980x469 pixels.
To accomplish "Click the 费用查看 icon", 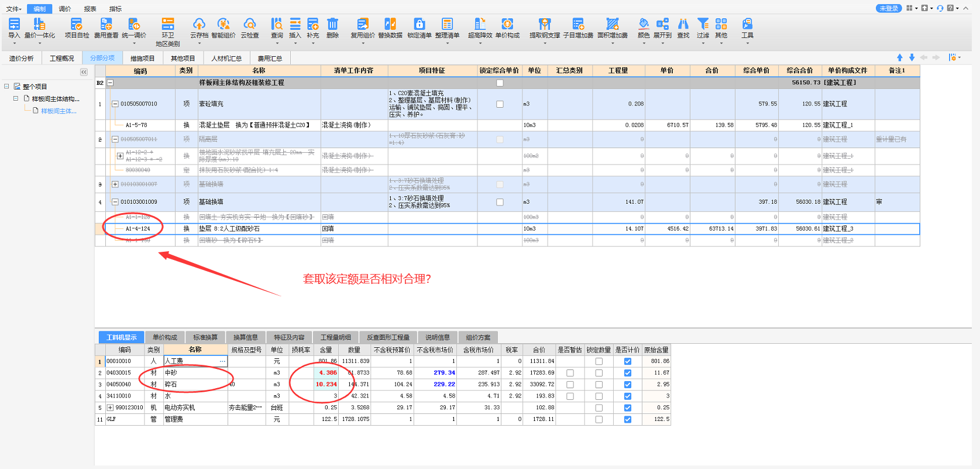I will pos(106,24).
